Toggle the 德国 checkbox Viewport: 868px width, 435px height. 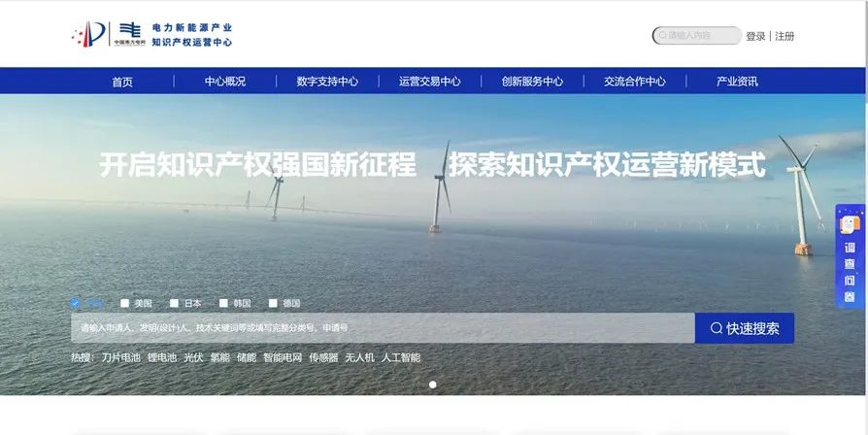[x=274, y=303]
